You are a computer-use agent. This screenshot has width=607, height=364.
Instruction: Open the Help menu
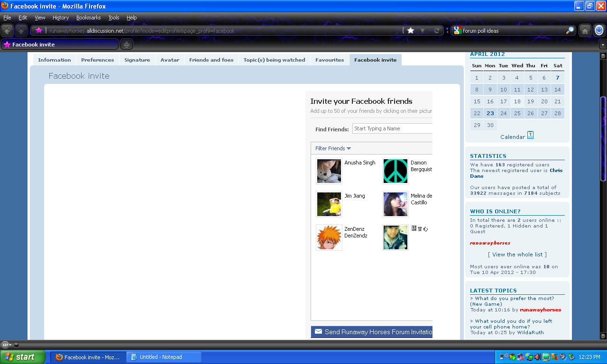point(131,18)
